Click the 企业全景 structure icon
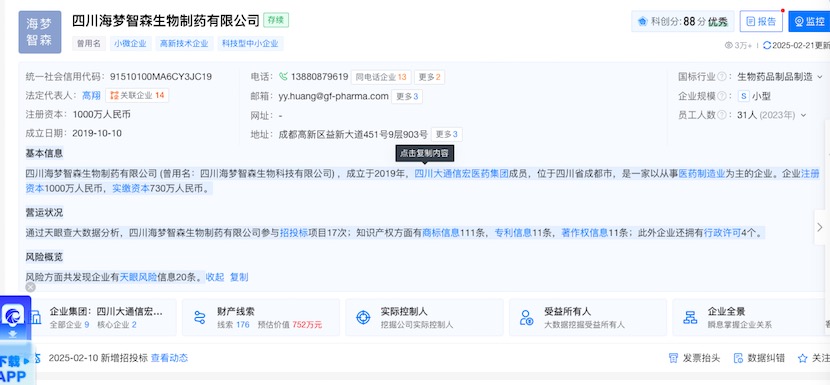Screen dimensions: 830x385 690,317
